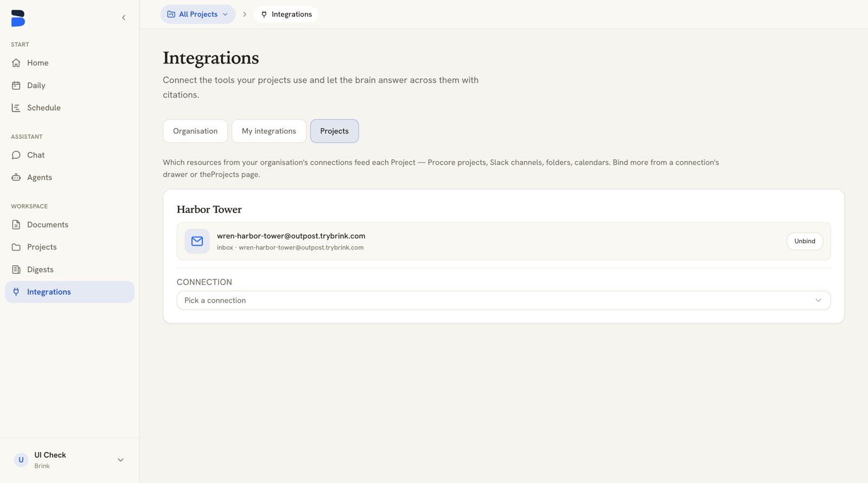Switch to the Organisation tab

coord(195,131)
